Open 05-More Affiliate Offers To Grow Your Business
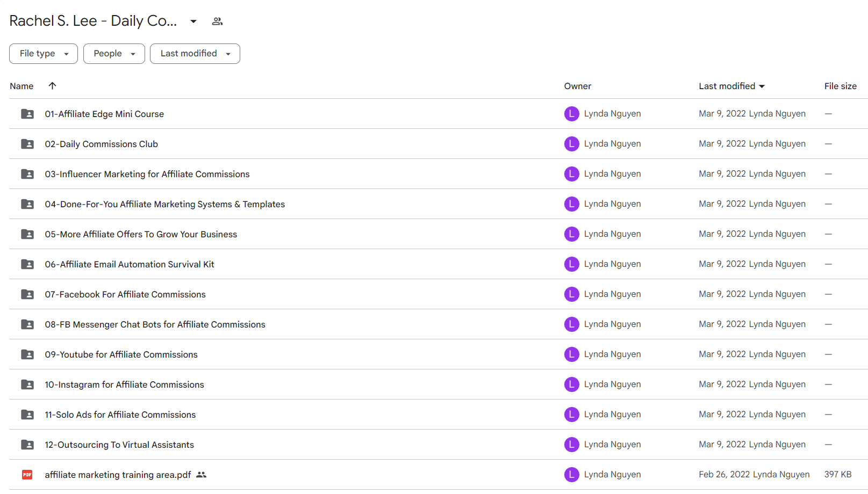Image resolution: width=868 pixels, height=494 pixels. tap(141, 234)
